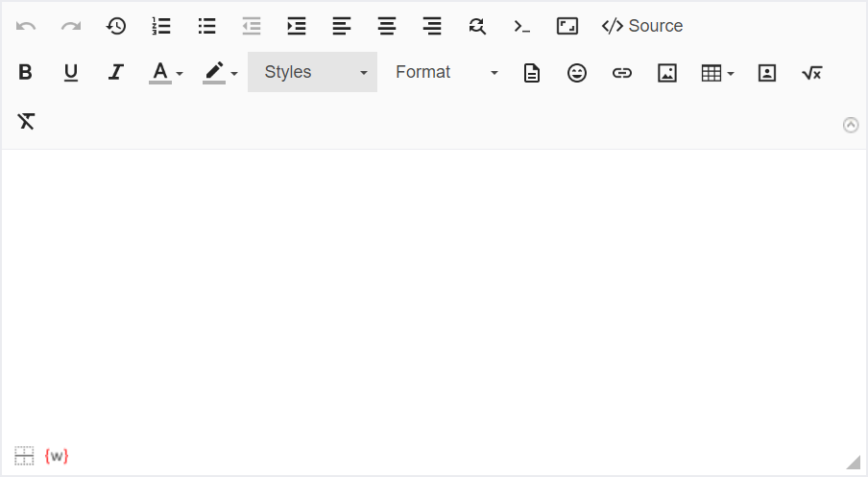
Task: Open the Styles dropdown
Action: 312,73
